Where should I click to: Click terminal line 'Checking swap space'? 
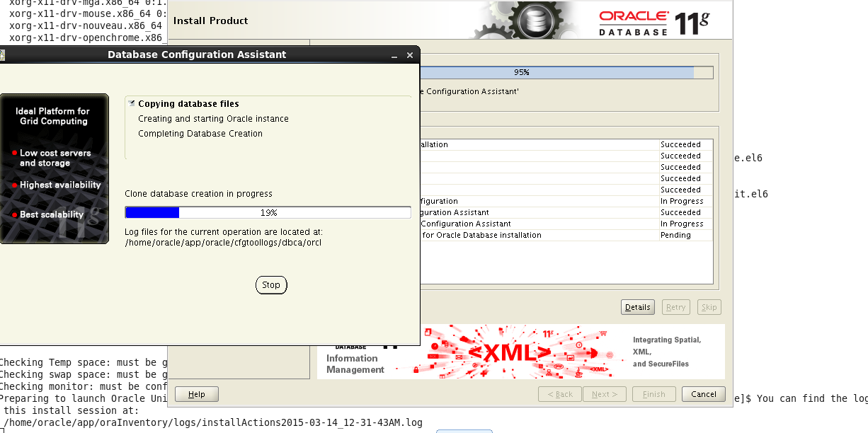pos(83,374)
